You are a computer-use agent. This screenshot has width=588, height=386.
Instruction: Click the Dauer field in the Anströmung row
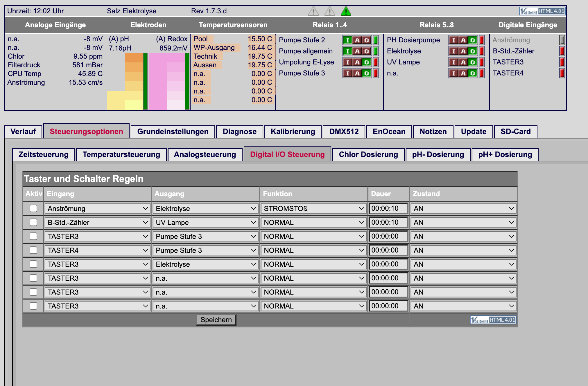click(x=388, y=208)
